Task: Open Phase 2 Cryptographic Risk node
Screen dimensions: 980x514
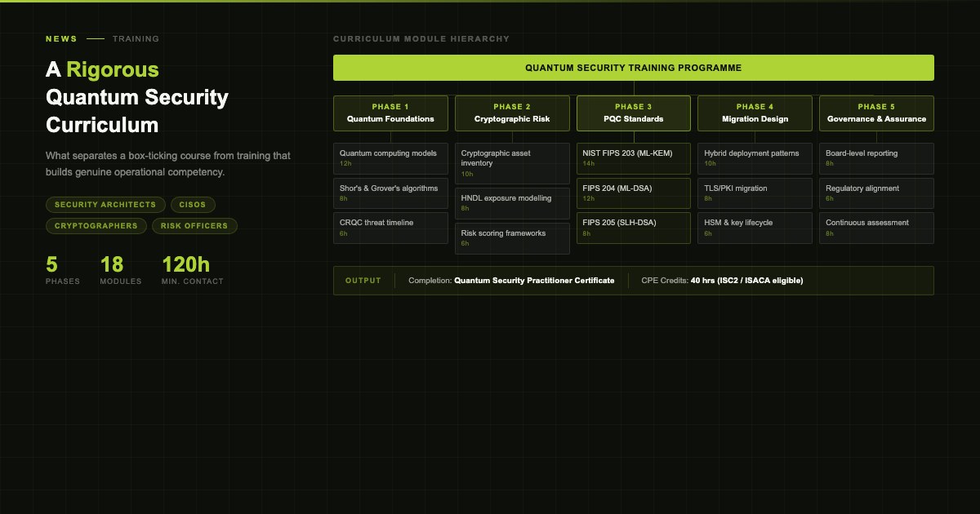Action: 512,113
